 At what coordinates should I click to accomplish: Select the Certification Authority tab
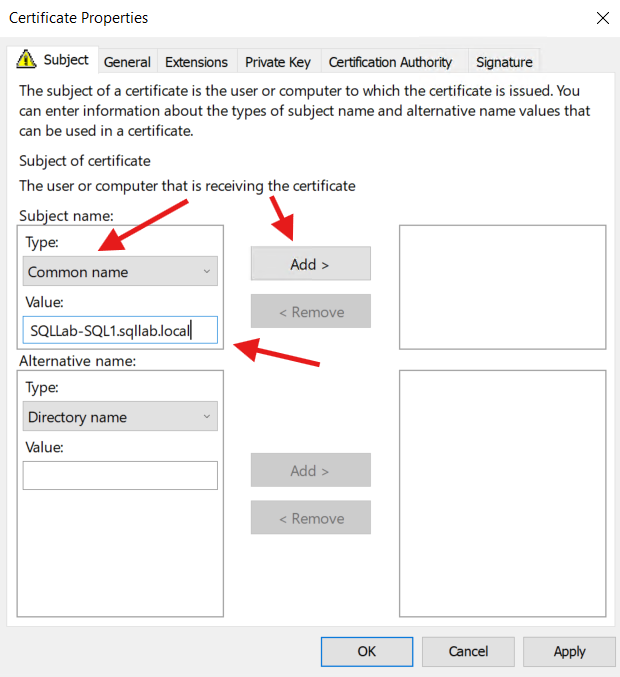[x=390, y=62]
